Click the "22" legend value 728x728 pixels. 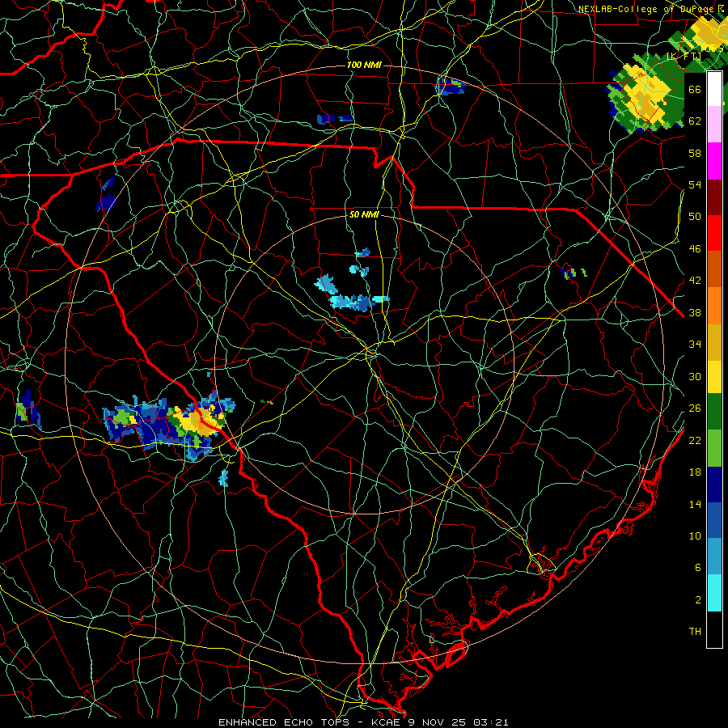coord(695,441)
